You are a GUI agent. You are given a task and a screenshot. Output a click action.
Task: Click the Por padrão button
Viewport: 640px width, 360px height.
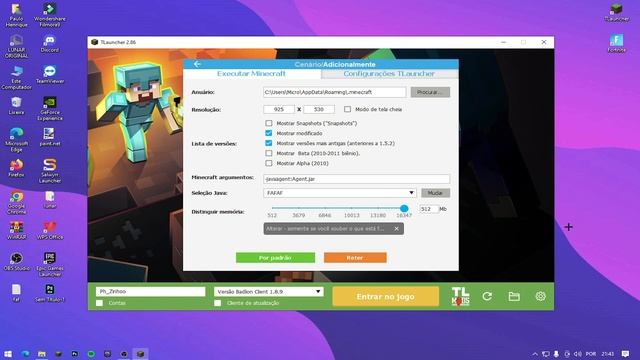(276, 258)
